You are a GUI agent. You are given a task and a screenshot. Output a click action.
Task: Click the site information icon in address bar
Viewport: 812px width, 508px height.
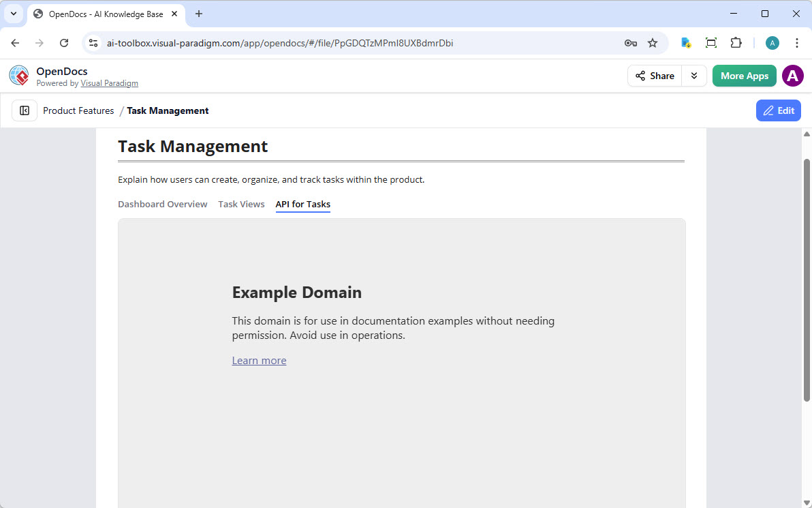[x=94, y=43]
